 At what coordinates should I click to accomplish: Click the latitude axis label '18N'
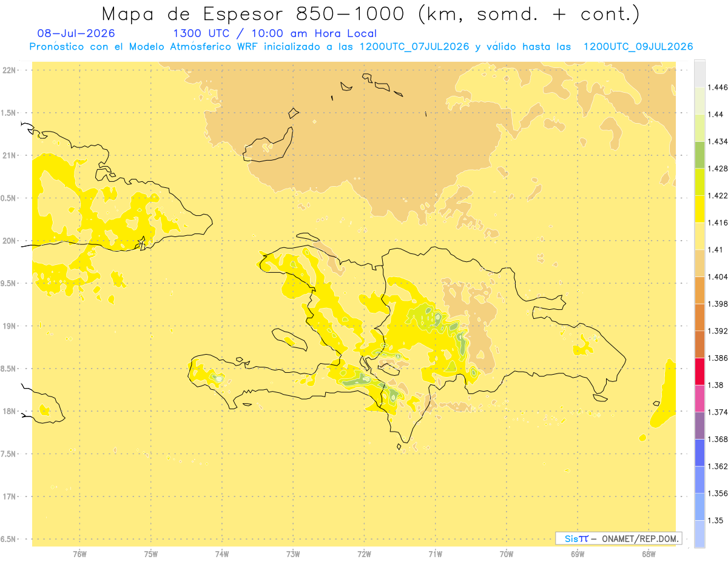(9, 411)
